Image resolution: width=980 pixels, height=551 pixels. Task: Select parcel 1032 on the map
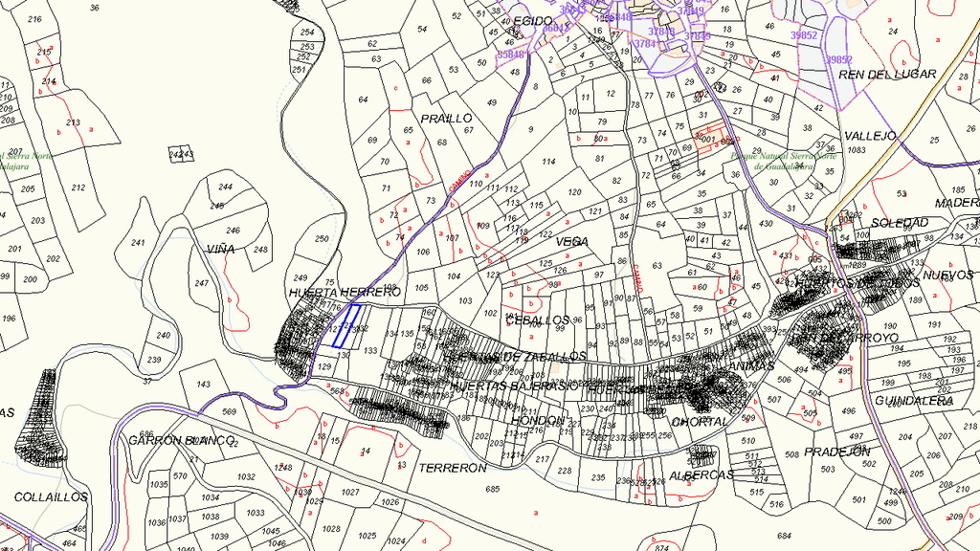pos(246,477)
